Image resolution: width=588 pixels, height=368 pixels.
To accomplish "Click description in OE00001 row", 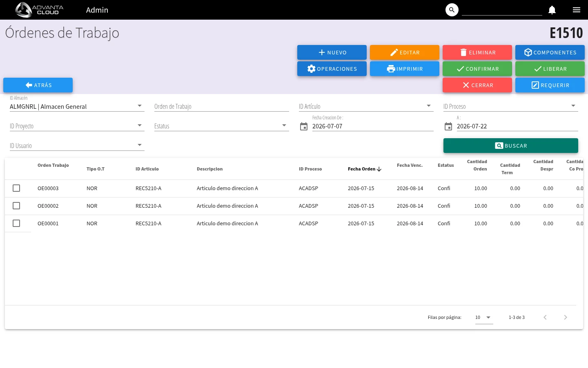I will 227,224.
